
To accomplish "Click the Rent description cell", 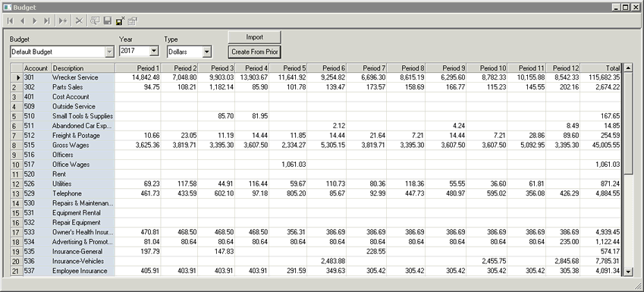I will 83,174.
